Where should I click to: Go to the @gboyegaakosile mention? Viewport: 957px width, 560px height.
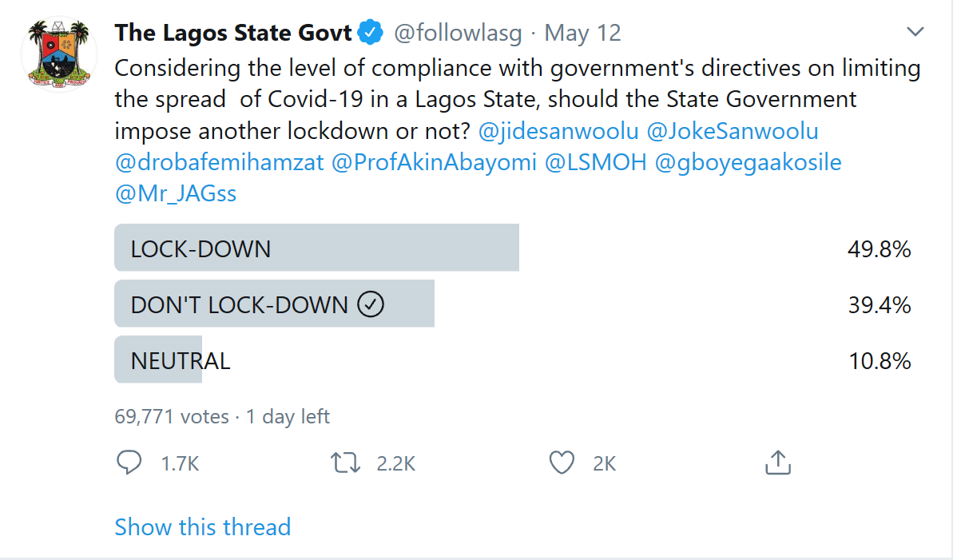[x=748, y=162]
